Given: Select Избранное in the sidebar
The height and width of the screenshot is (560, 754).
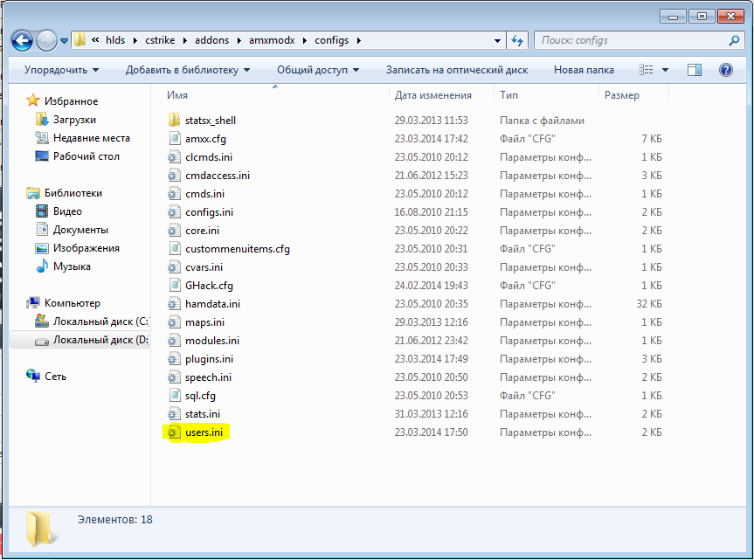Looking at the screenshot, I should tap(71, 101).
